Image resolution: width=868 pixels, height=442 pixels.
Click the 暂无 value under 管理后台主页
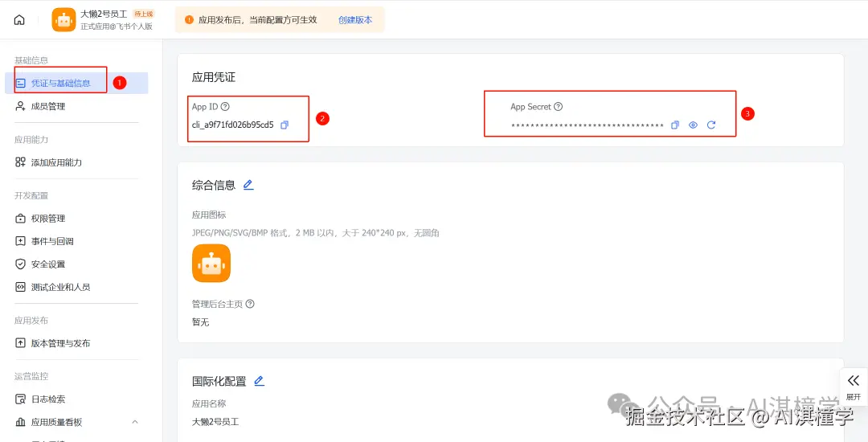(x=200, y=322)
